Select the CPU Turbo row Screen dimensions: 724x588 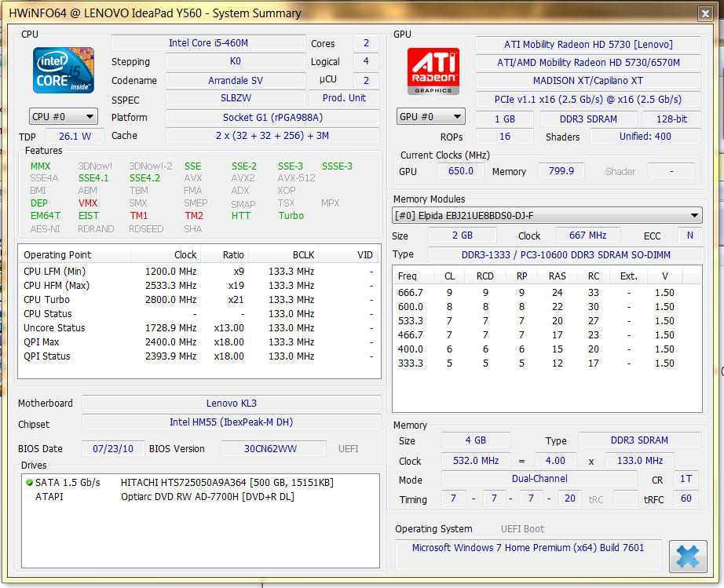pos(199,300)
